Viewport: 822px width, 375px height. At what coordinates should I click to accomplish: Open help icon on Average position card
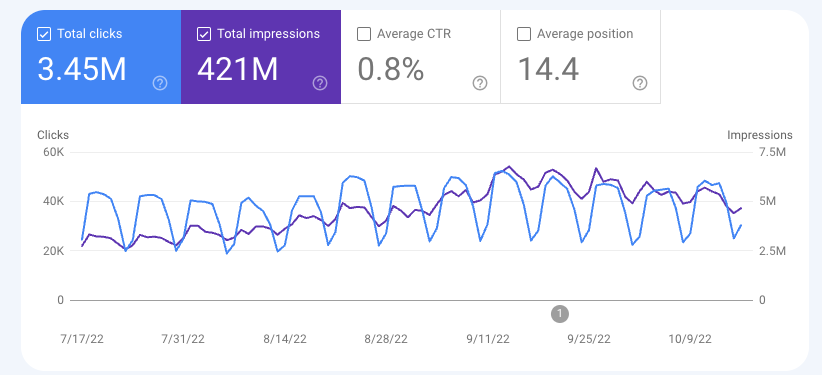coord(640,83)
